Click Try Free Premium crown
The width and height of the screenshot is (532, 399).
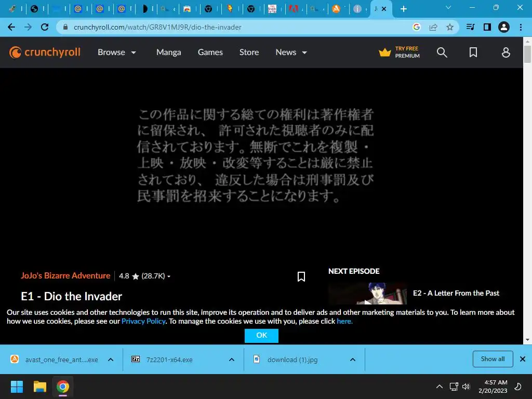tap(400, 52)
